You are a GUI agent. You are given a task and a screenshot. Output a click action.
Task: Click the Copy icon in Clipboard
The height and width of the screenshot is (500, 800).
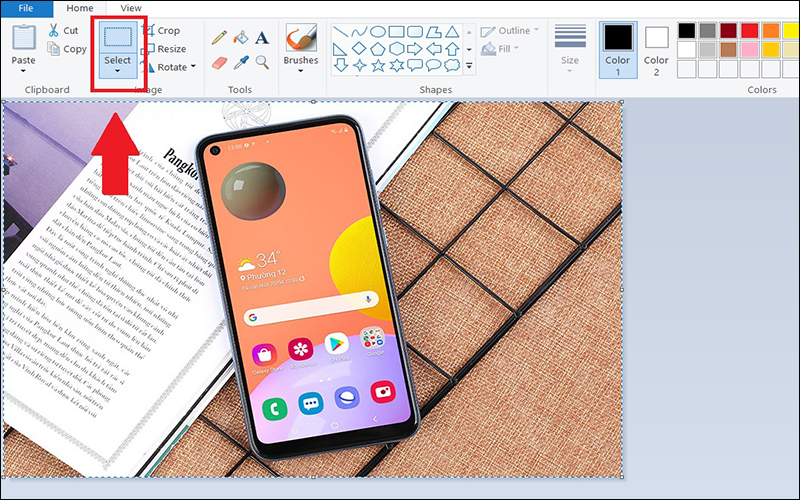tap(68, 49)
